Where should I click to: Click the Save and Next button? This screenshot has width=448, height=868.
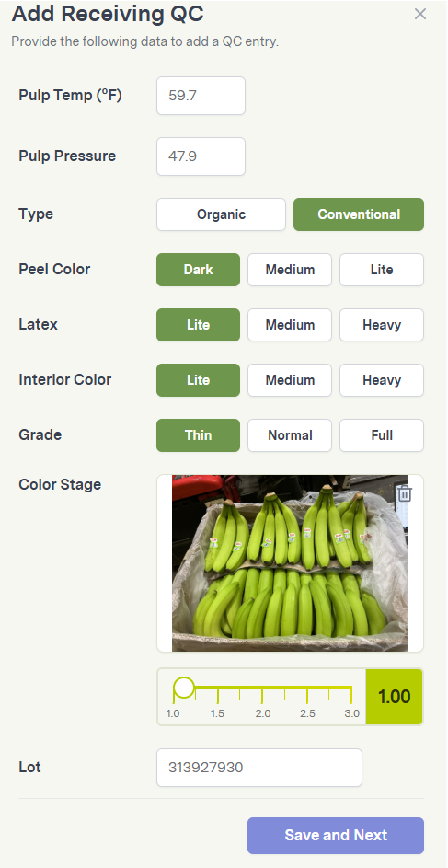coord(336,836)
